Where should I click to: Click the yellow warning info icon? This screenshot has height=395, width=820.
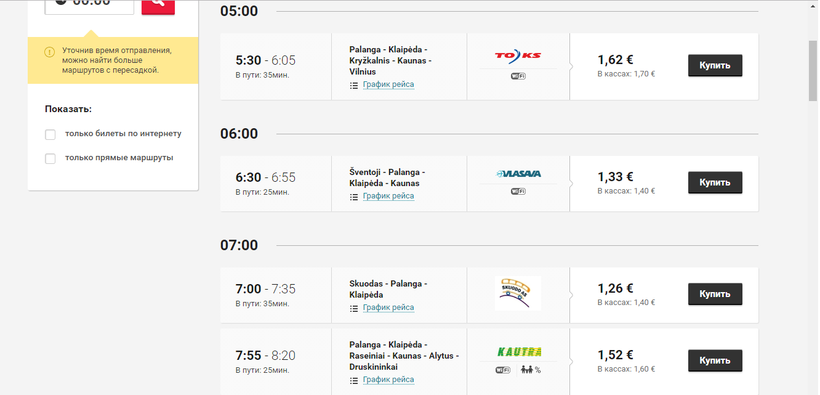[49, 52]
